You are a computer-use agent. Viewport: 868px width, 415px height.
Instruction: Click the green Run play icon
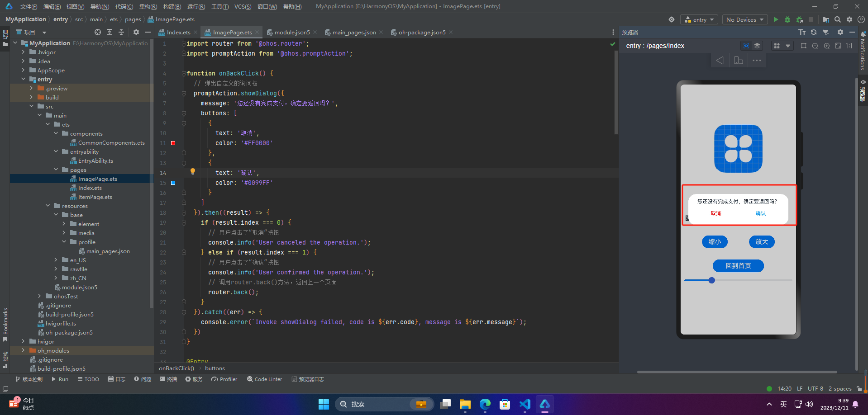point(776,19)
